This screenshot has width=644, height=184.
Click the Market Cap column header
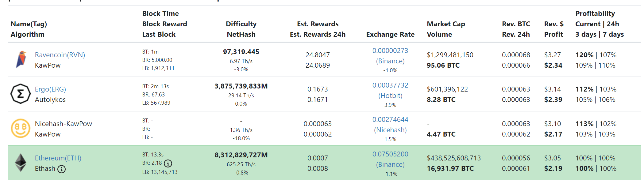tap(446, 24)
